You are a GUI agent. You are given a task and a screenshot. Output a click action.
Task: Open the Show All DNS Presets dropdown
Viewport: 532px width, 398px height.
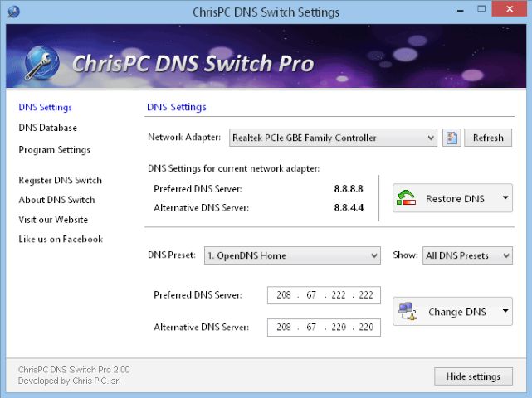click(x=467, y=255)
